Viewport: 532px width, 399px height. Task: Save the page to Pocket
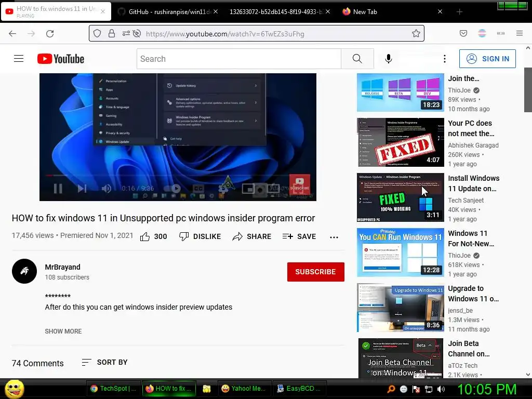[x=463, y=33]
